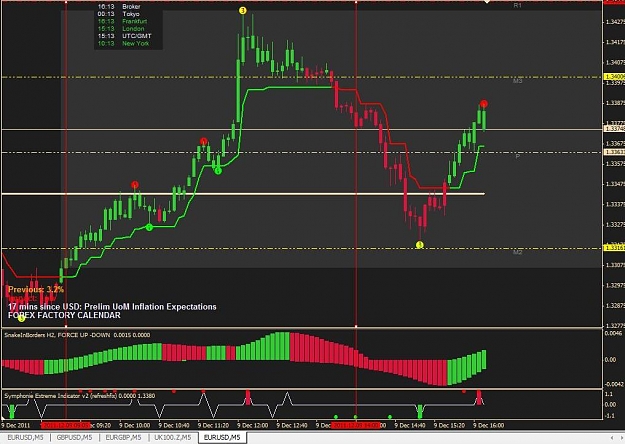Screen dimensions: 625x444
Task: Click the '9 Dec 10:00' time axis label
Action: [x=134, y=425]
